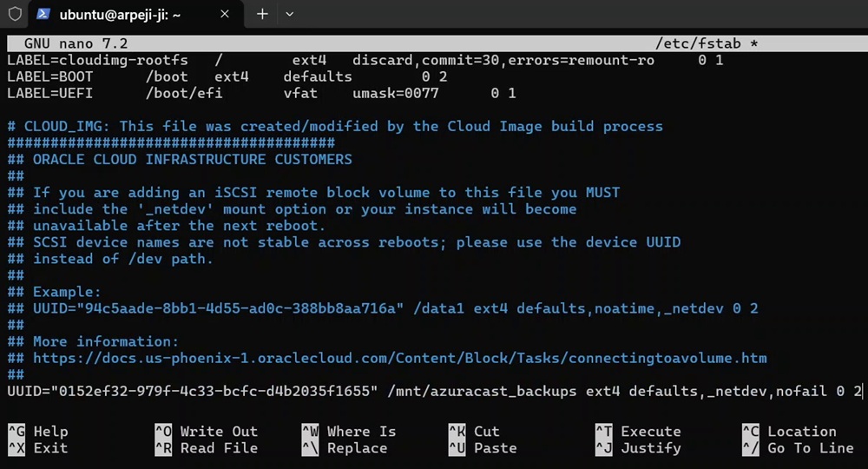Screen dimensions: 868x469
Task: Expand the new tab profile dropdown chevron
Action: (290, 15)
